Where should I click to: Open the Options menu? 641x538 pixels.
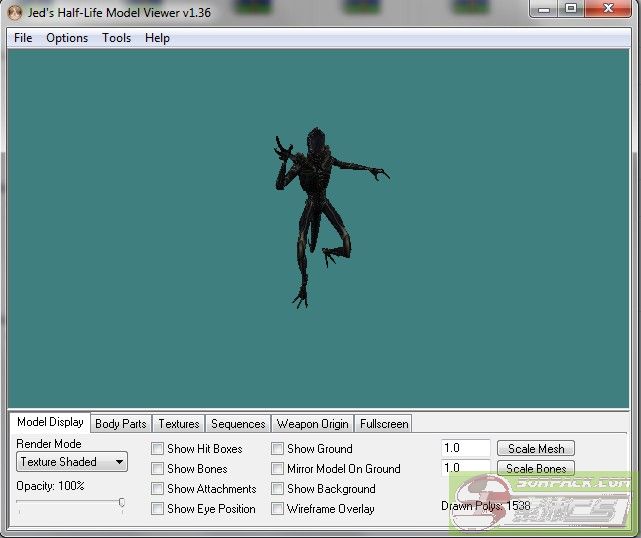(x=67, y=38)
